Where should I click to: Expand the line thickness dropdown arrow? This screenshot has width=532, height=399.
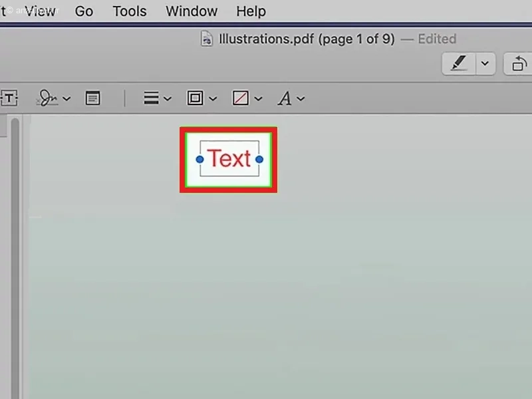click(168, 98)
